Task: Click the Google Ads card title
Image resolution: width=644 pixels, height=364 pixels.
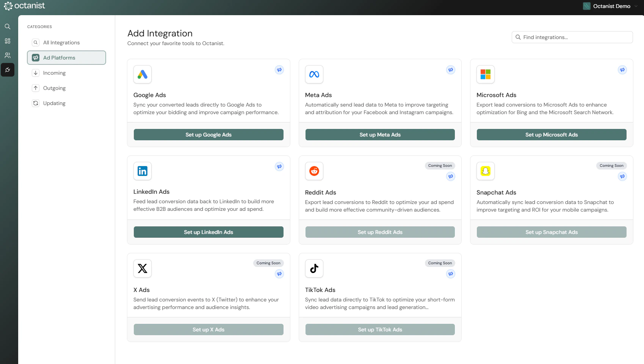Action: [150, 95]
